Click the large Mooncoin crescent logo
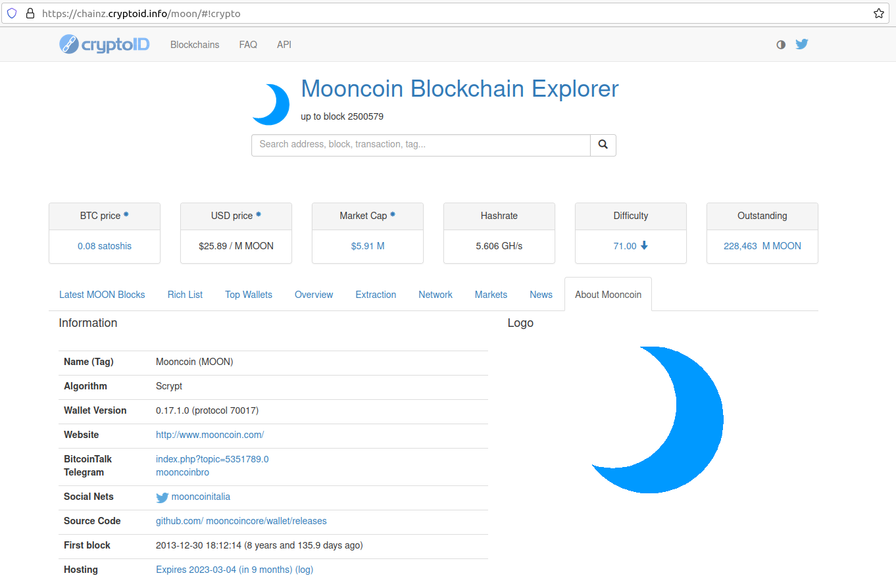The image size is (896, 588). pos(658,420)
